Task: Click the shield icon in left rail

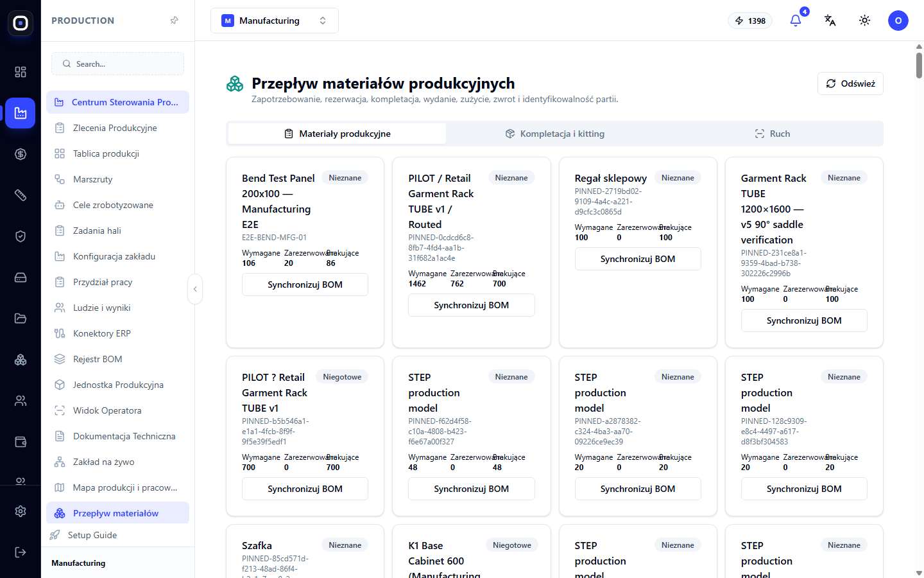Action: coord(21,236)
